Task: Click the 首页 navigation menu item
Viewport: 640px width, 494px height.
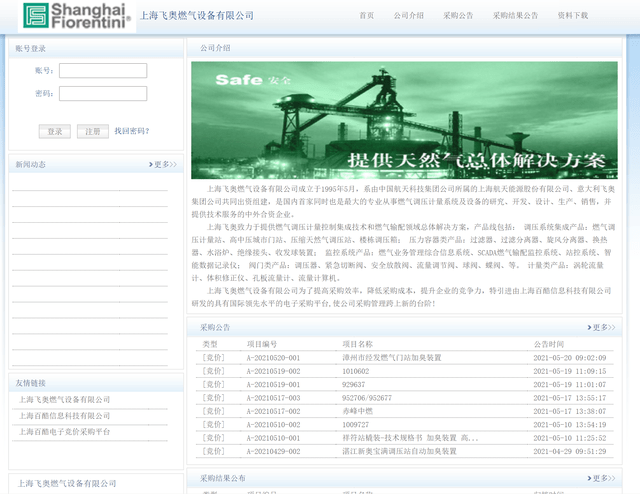Action: tap(367, 16)
